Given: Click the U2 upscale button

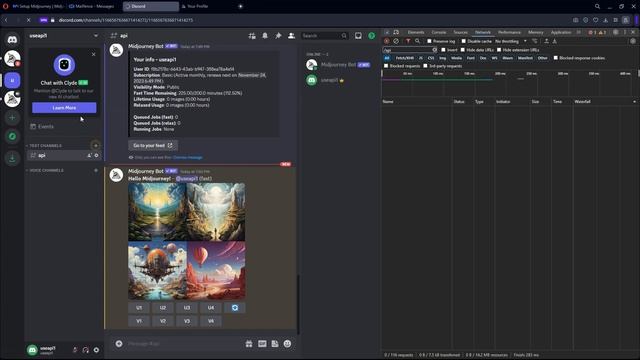Looking at the screenshot, I should pos(163,308).
